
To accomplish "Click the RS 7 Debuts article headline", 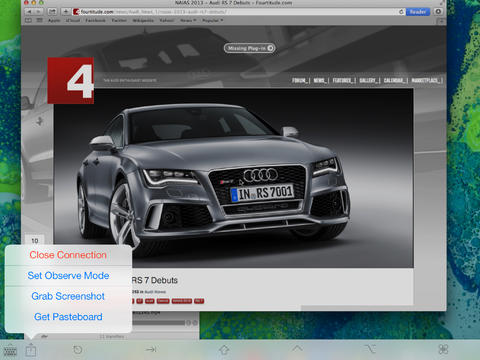I will (155, 280).
